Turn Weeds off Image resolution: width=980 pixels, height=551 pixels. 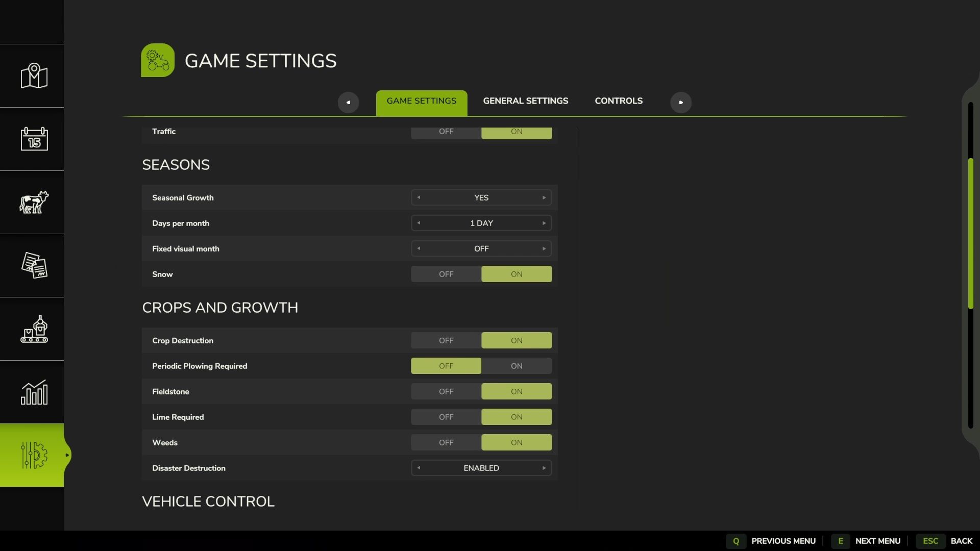pyautogui.click(x=446, y=442)
